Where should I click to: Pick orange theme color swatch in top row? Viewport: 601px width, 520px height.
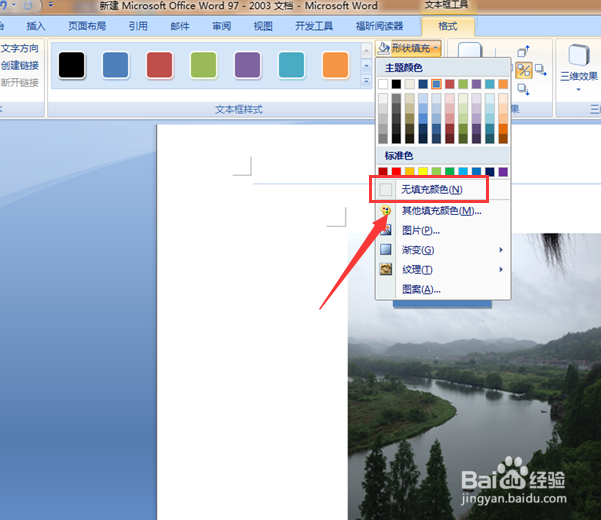point(503,84)
